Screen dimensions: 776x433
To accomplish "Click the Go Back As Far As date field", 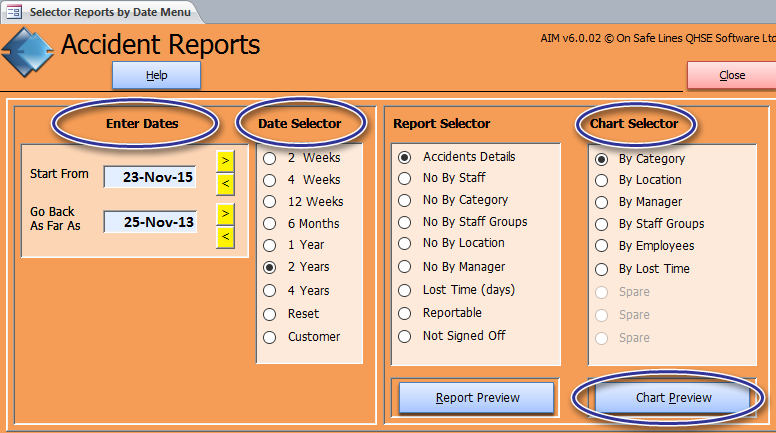I will click(x=150, y=222).
